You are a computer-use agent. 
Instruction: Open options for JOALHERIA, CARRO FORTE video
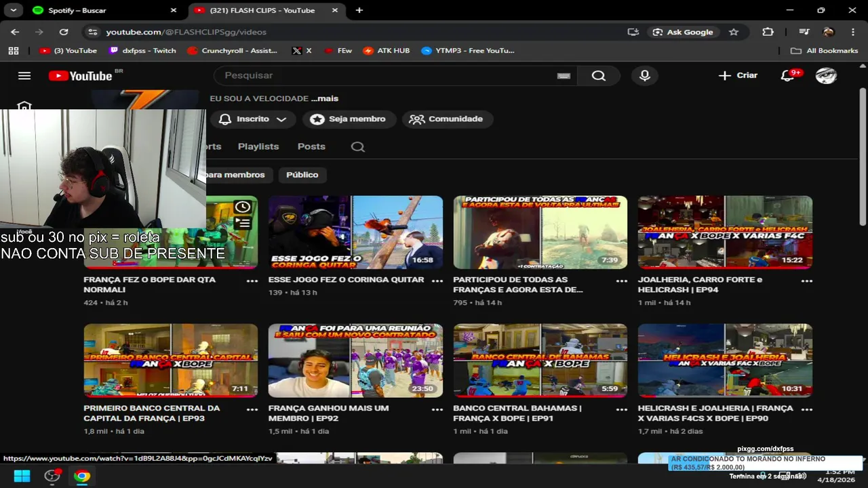pyautogui.click(x=806, y=281)
